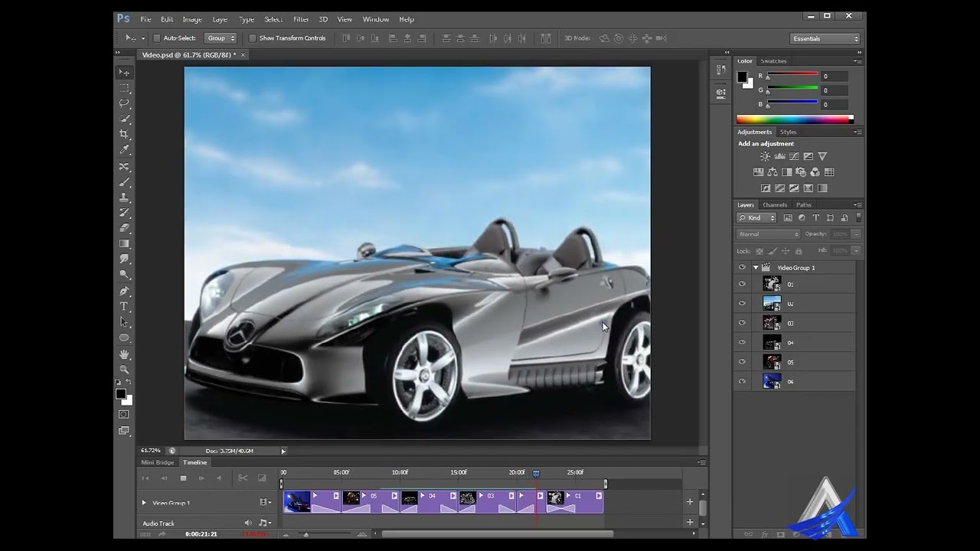Screen dimensions: 980x551
Task: Add a Color Balance adjustment
Action: point(773,172)
